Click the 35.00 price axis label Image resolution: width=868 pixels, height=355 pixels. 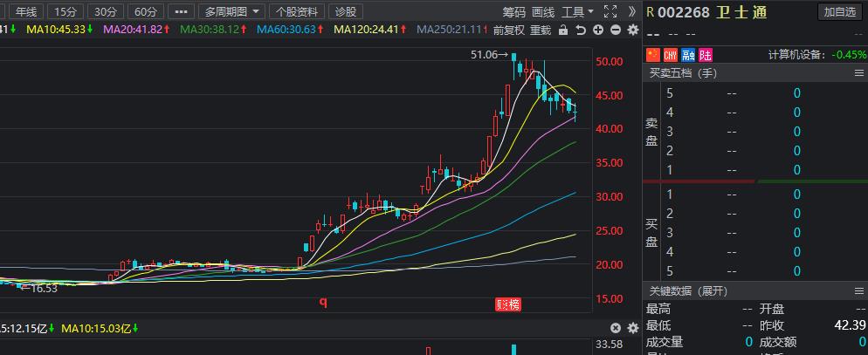(609, 162)
